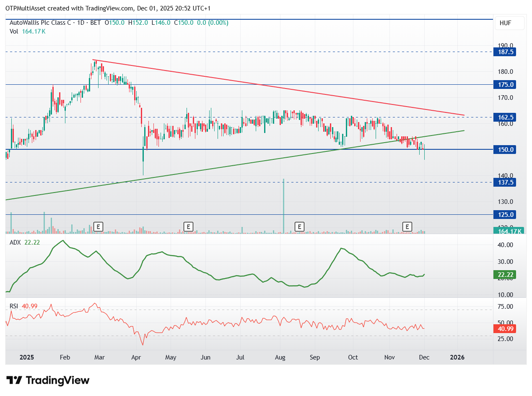Click the 164.17K volume value label
532x396 pixels.
click(510, 231)
